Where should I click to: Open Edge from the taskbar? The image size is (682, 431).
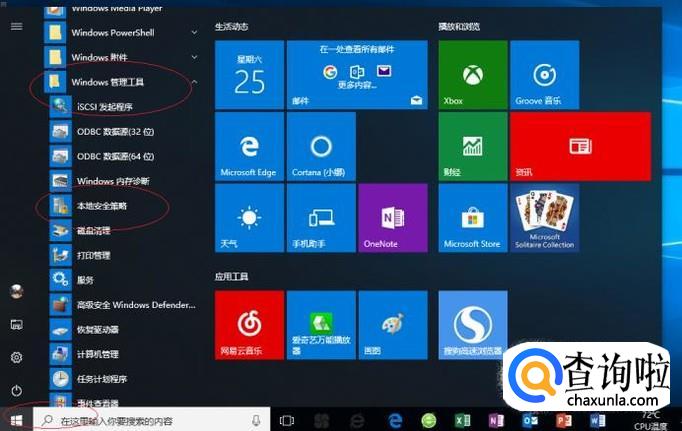[395, 420]
